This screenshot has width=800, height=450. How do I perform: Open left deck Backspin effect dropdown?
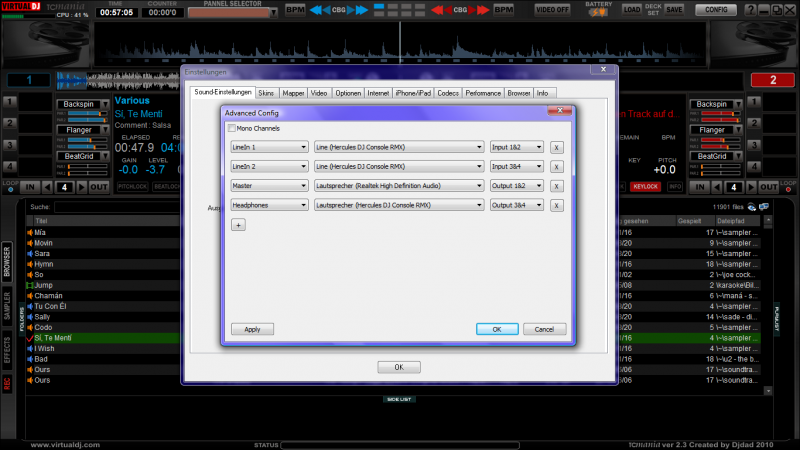click(x=105, y=104)
